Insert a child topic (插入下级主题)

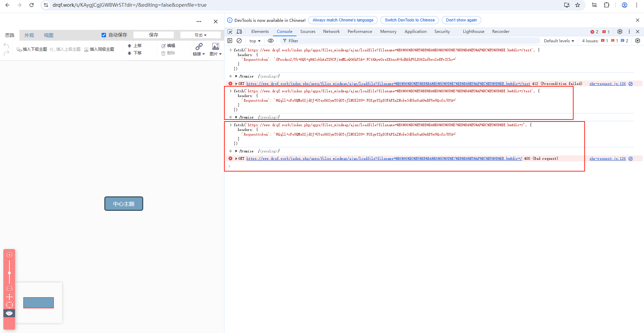(x=32, y=49)
